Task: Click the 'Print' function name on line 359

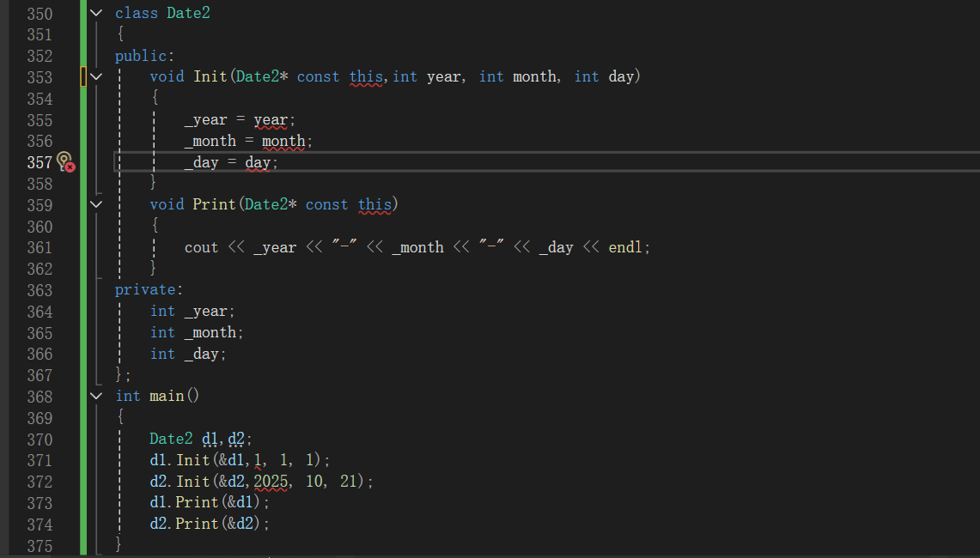Action: click(x=215, y=204)
